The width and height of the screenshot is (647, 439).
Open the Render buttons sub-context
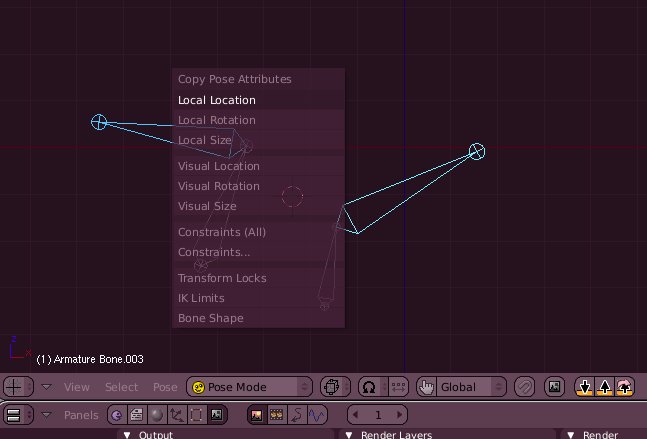[x=257, y=415]
